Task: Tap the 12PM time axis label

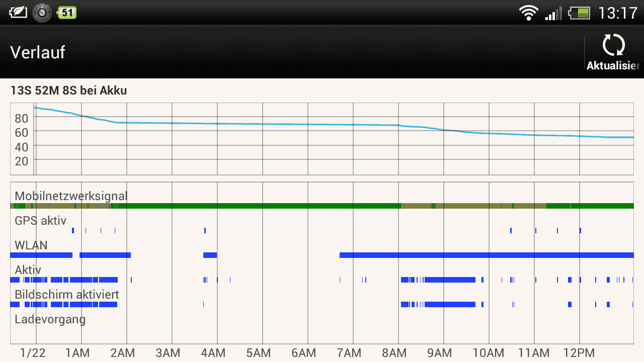Action: pos(579,353)
